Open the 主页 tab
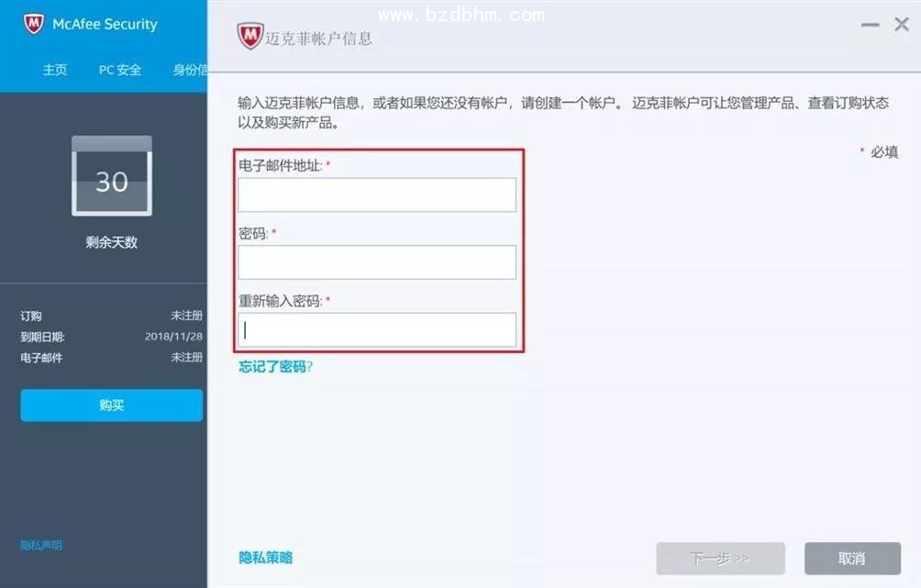Screen dimensions: 921x588 pyautogui.click(x=55, y=70)
